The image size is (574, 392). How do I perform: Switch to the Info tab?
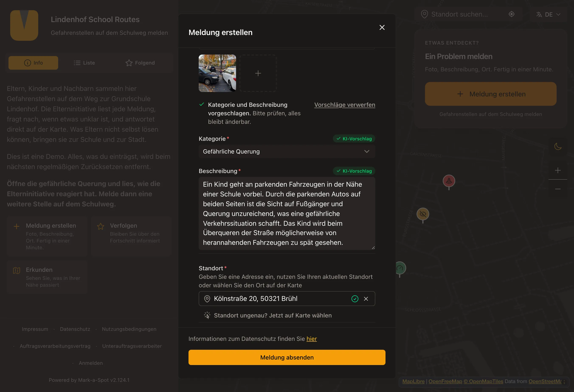click(x=33, y=63)
